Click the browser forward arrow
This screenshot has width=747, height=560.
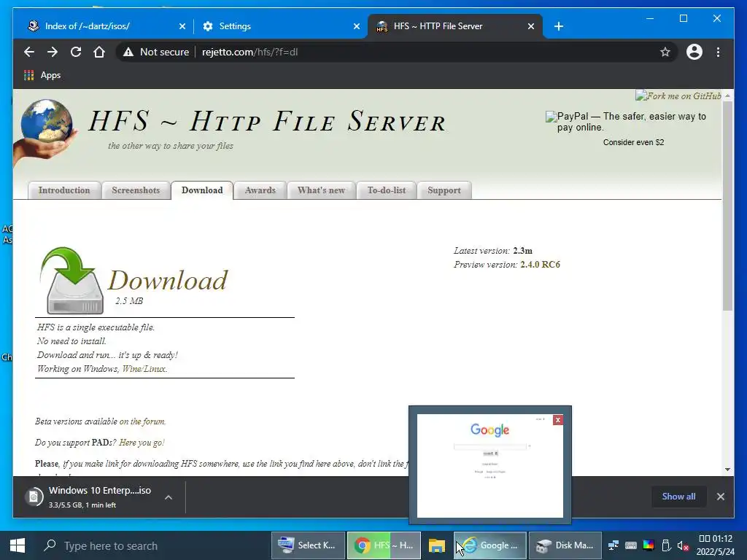pyautogui.click(x=53, y=52)
